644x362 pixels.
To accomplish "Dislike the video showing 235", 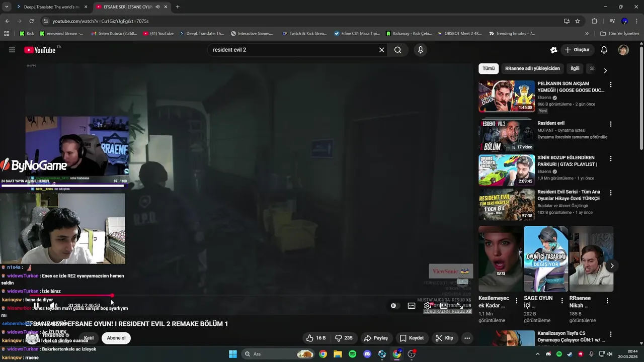I will click(x=344, y=338).
